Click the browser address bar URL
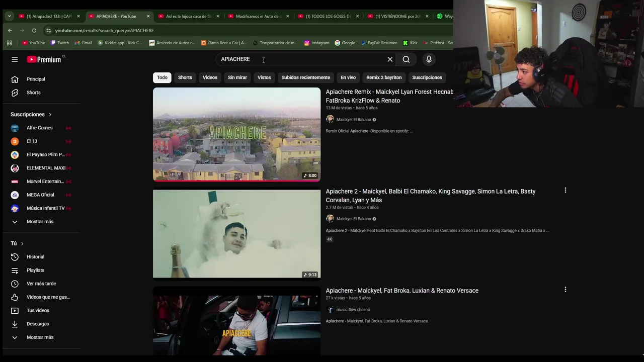The image size is (644, 362). pos(105,30)
